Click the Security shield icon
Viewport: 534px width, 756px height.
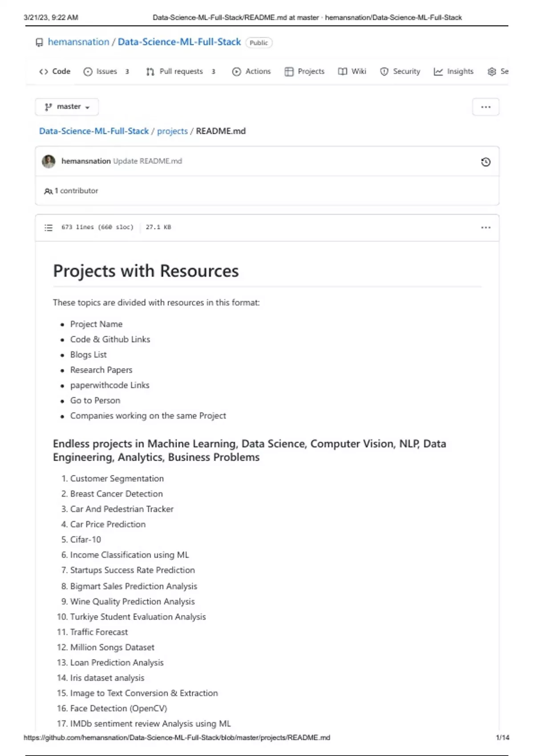[384, 72]
